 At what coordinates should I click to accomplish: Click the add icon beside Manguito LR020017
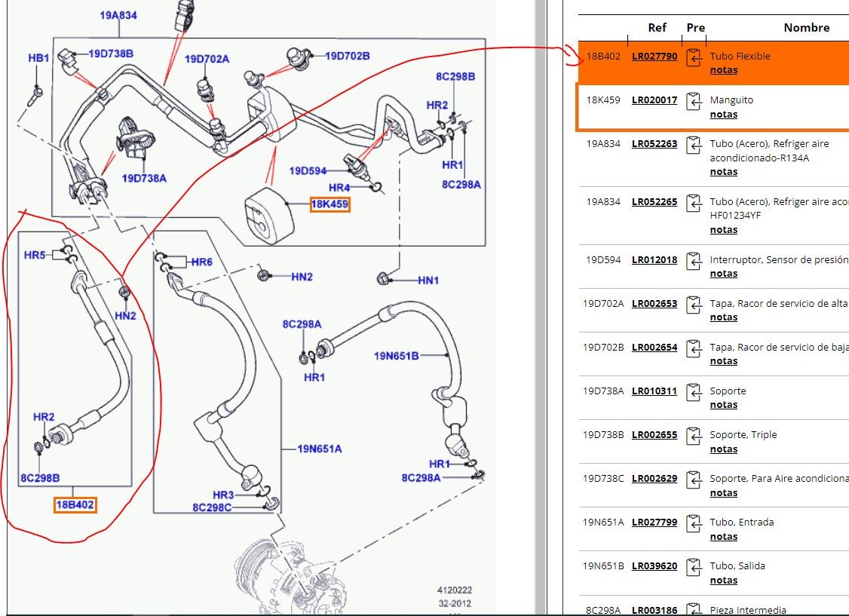pyautogui.click(x=694, y=102)
